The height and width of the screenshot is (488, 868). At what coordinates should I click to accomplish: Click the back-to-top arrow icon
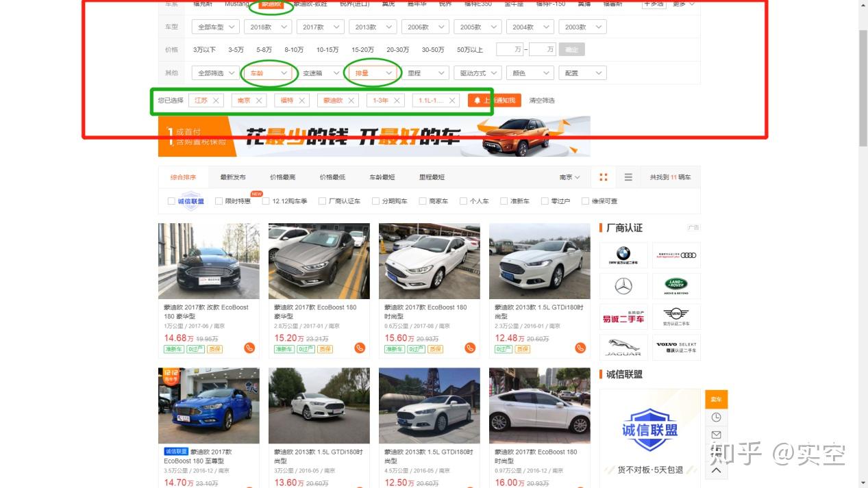tap(716, 470)
